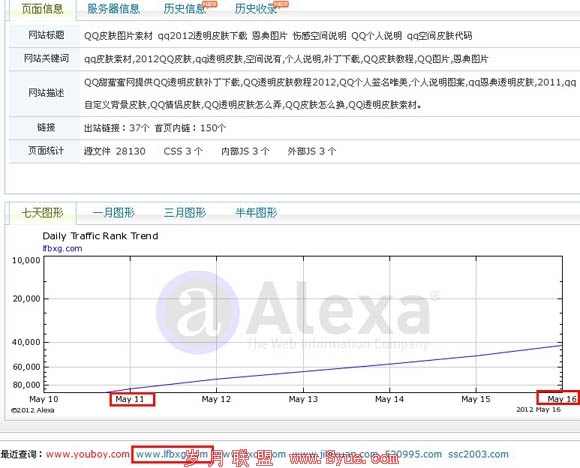Click NEW badge icon on 历史信息

point(210,4)
